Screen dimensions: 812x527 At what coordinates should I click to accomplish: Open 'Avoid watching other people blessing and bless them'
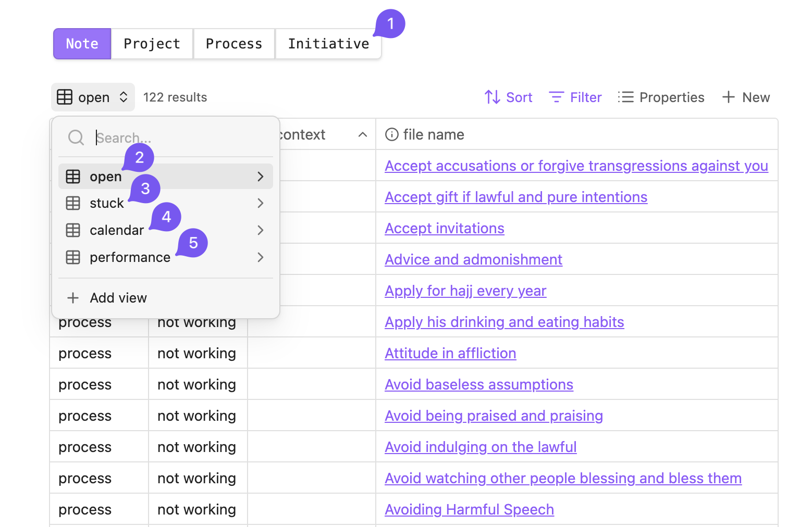[563, 478]
